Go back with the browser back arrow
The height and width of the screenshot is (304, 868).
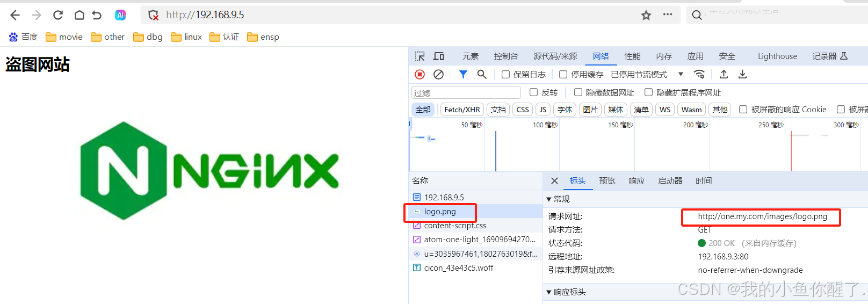tap(15, 15)
